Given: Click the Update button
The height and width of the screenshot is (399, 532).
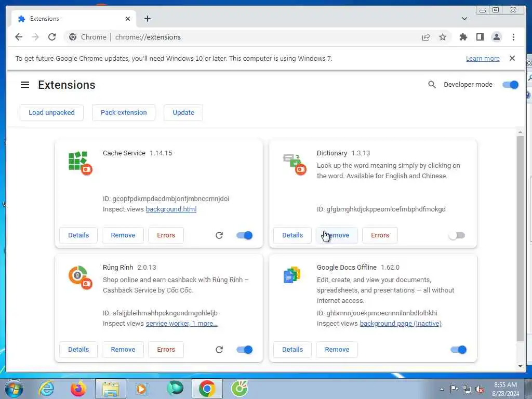Looking at the screenshot, I should coord(183,113).
